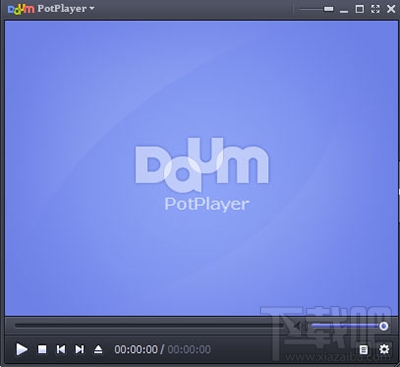Open the playlist panel icon
This screenshot has height=367, width=400.
point(364,349)
